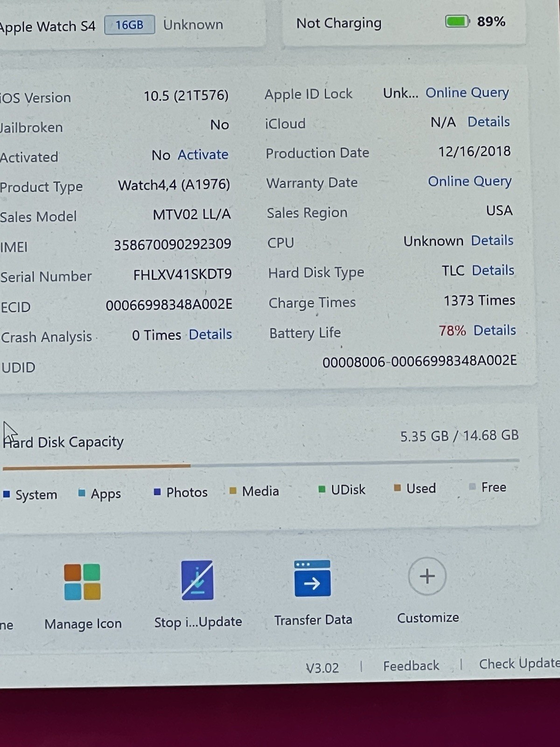Select the Used legend swatch
The width and height of the screenshot is (560, 747).
(x=397, y=488)
